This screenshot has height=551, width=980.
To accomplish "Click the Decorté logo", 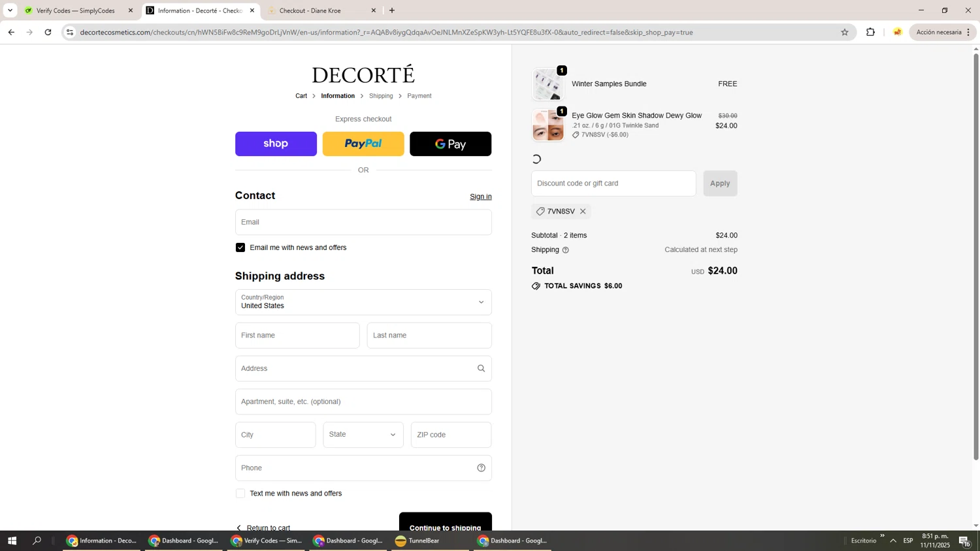I will click(x=363, y=74).
